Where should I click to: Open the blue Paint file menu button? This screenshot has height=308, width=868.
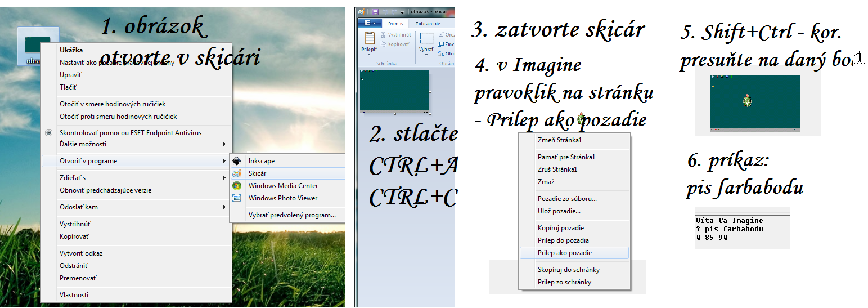pos(369,23)
